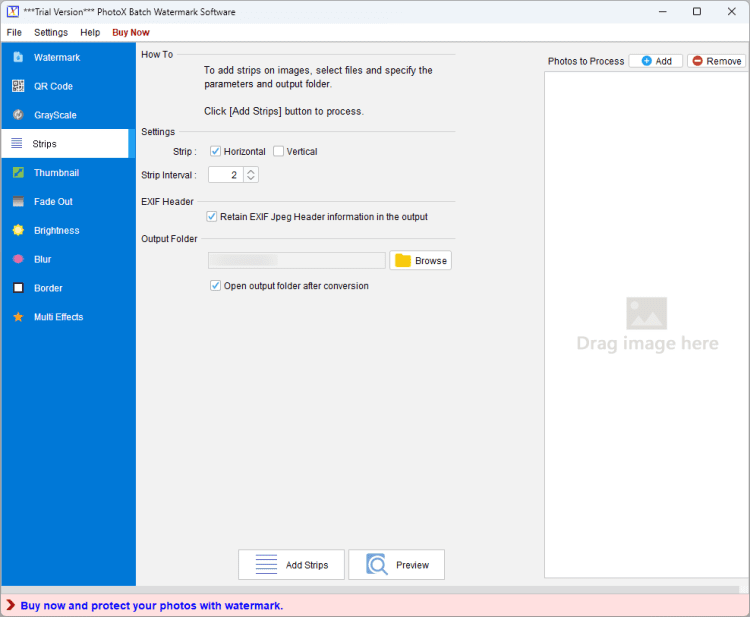This screenshot has width=750, height=617.
Task: Uncheck Open output folder after conversion
Action: click(x=215, y=286)
